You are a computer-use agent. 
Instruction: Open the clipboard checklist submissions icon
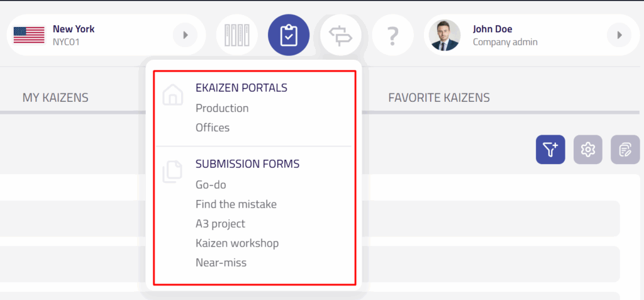click(x=289, y=35)
